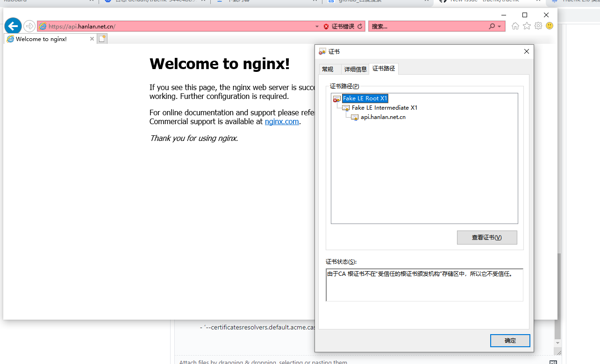Click the certificate dialog title icon
Screen dimensions: 600x364
click(322, 51)
